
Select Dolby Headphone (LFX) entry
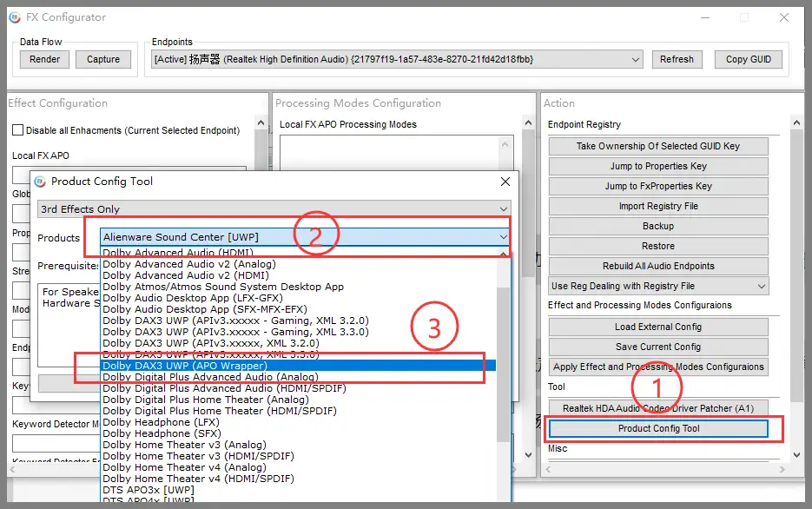coord(298,422)
